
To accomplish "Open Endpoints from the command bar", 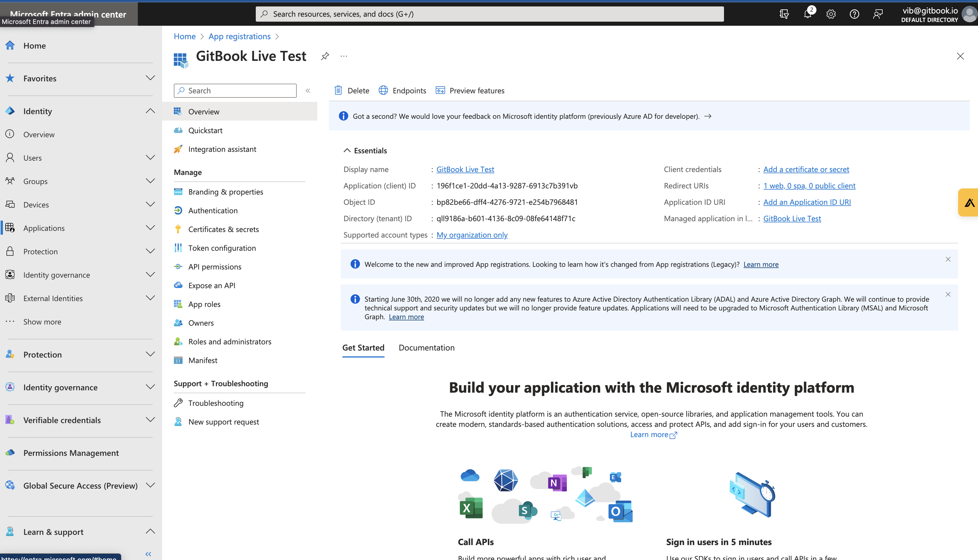I will pyautogui.click(x=402, y=90).
